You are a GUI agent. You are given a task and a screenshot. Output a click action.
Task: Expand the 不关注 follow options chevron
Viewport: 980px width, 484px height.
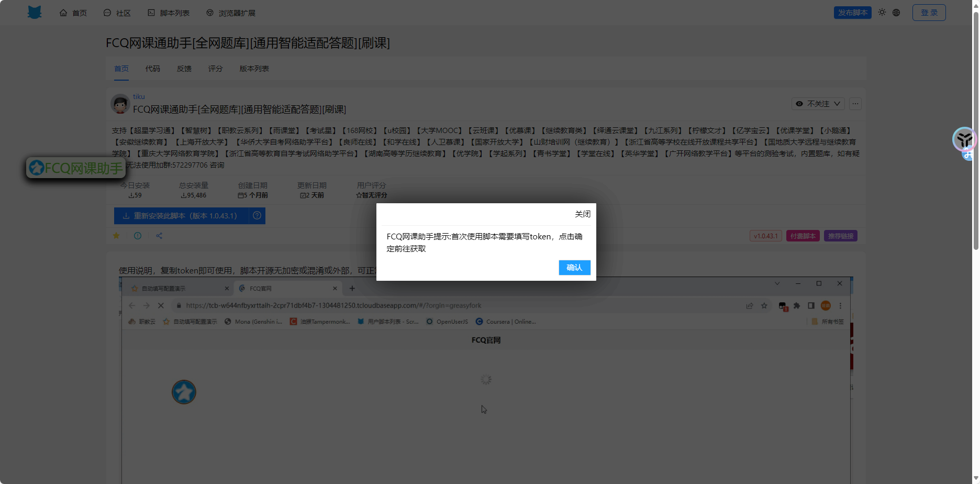(x=837, y=104)
